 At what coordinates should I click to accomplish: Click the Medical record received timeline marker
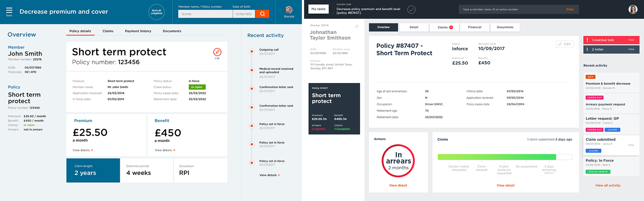[x=252, y=70]
